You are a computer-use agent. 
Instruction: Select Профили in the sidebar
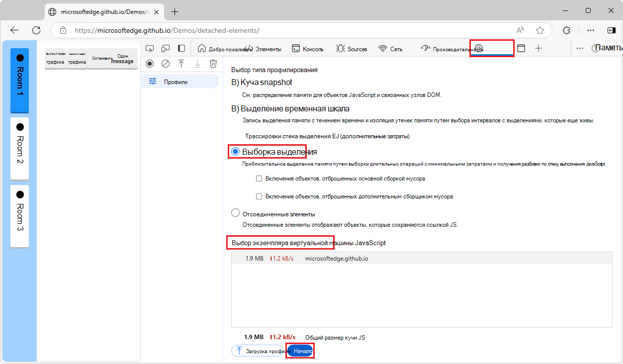[179, 82]
